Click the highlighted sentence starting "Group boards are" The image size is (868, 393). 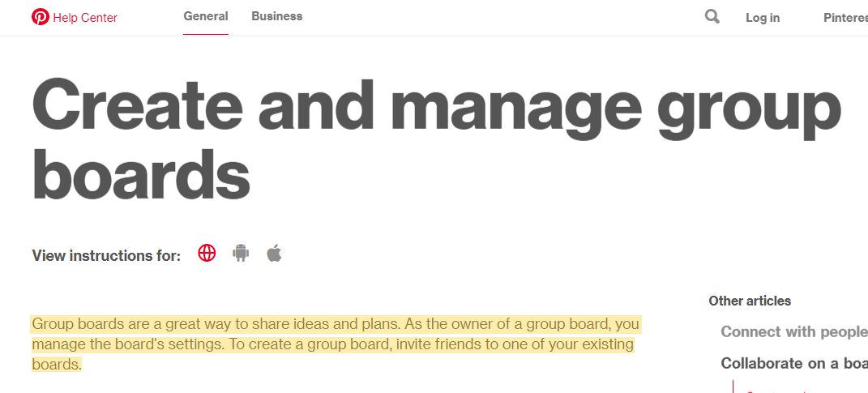pyautogui.click(x=215, y=325)
